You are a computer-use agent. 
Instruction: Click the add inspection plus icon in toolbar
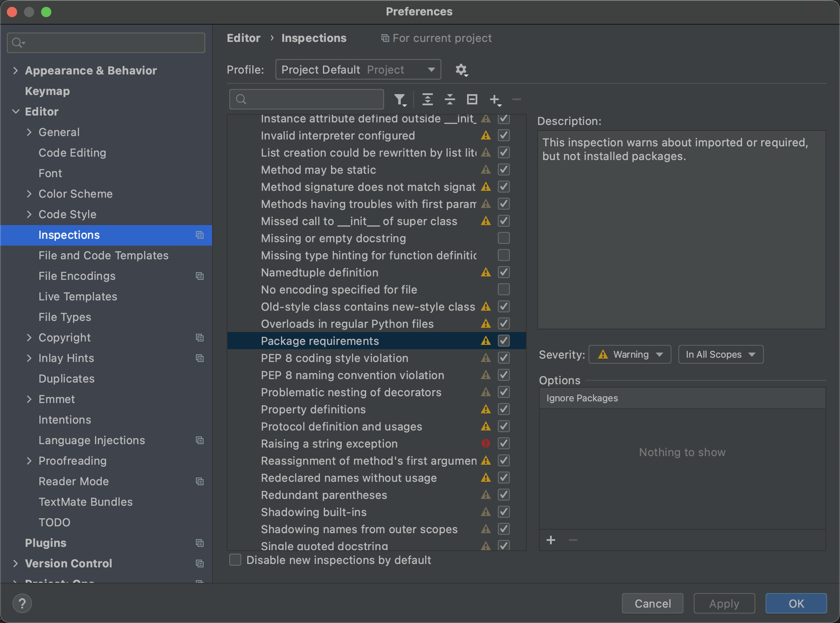tap(495, 100)
